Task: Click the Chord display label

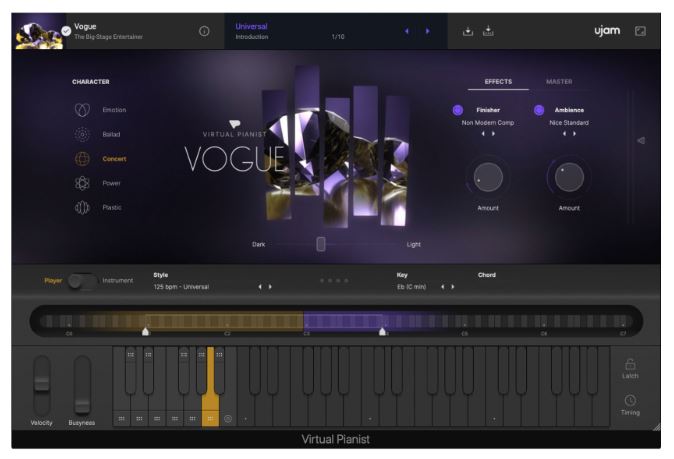Action: coord(487,275)
